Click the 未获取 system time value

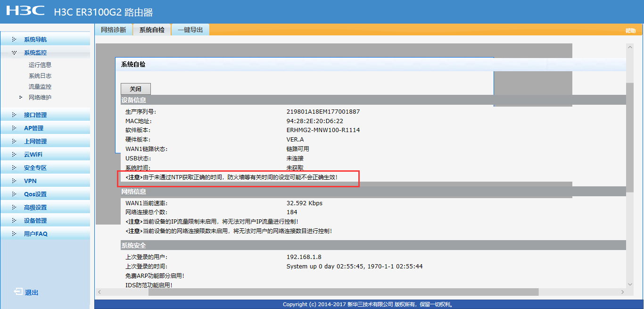tap(295, 168)
